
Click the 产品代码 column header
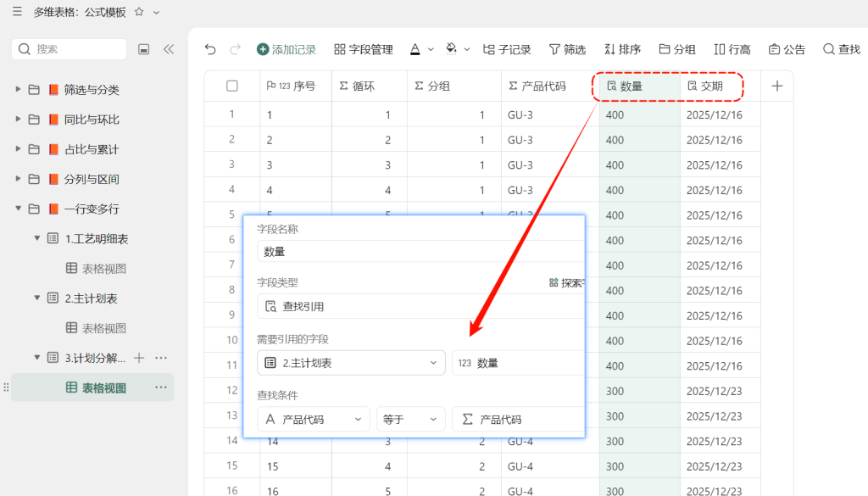548,86
